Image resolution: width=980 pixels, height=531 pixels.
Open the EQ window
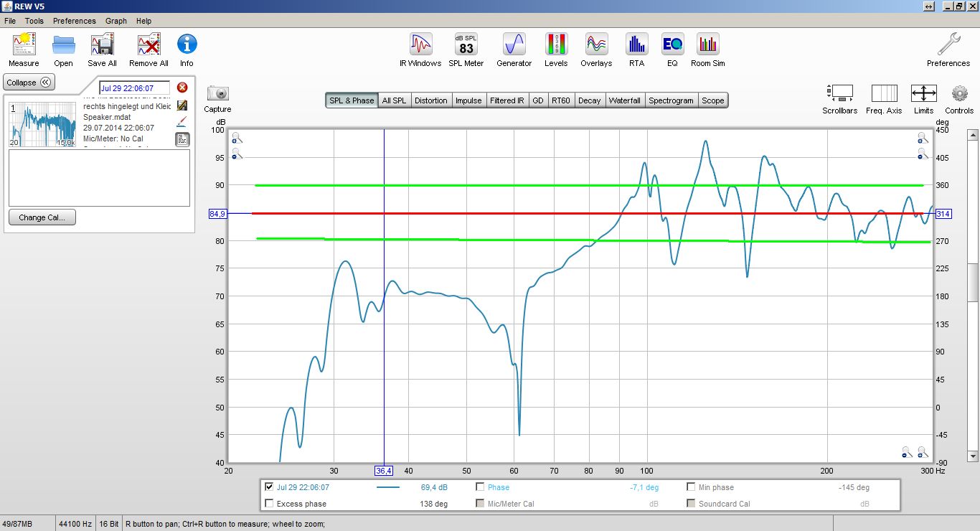(x=672, y=50)
